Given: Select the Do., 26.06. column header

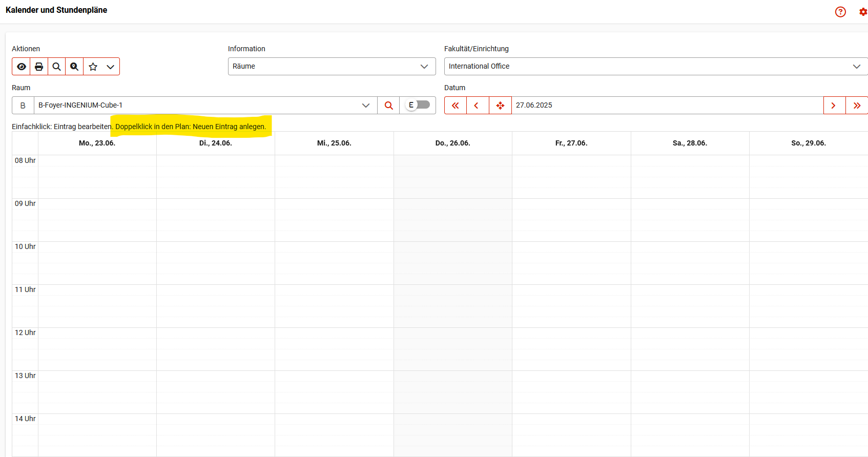Looking at the screenshot, I should pos(453,143).
